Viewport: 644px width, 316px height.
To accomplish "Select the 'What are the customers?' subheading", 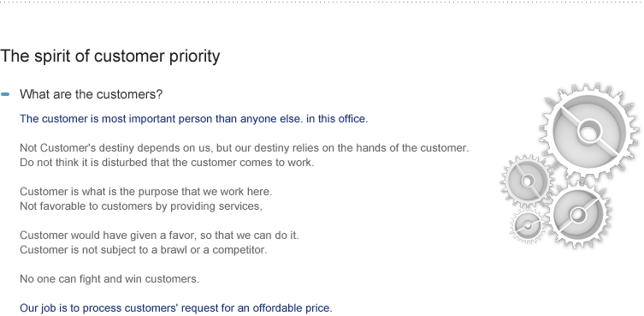I will click(92, 94).
